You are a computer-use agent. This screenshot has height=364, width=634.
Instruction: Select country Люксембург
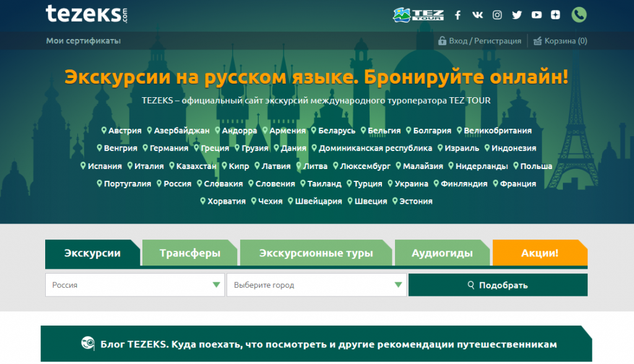365,167
